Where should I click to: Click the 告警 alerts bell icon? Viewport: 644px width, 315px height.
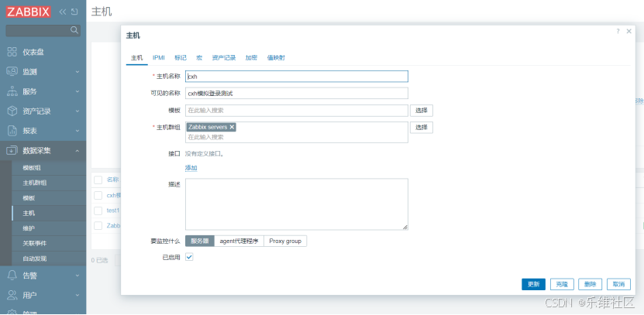(12, 276)
